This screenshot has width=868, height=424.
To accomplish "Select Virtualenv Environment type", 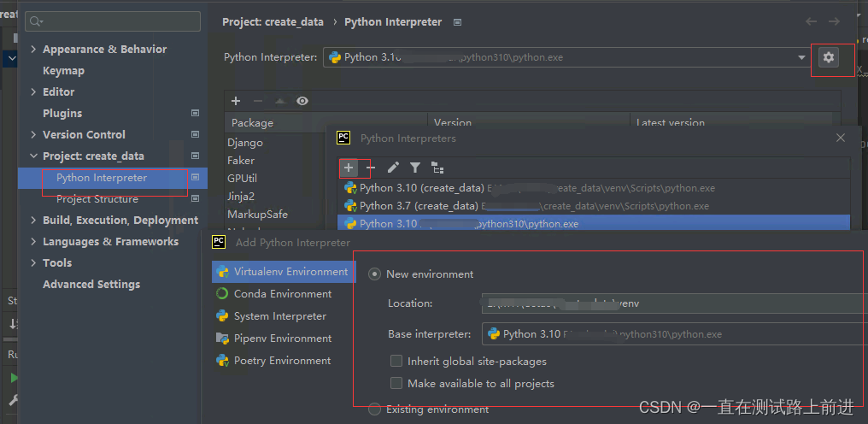I will [284, 272].
